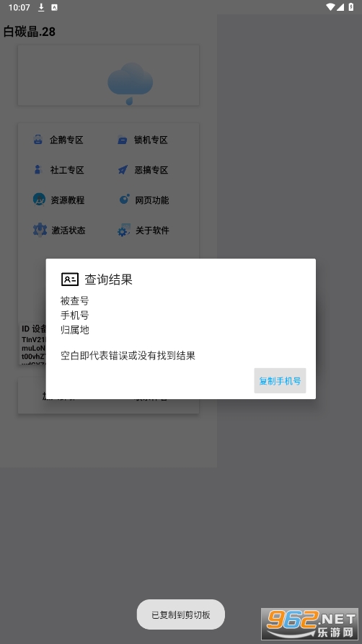Tap the 归属地 result line
The width and height of the screenshot is (362, 644).
[74, 329]
